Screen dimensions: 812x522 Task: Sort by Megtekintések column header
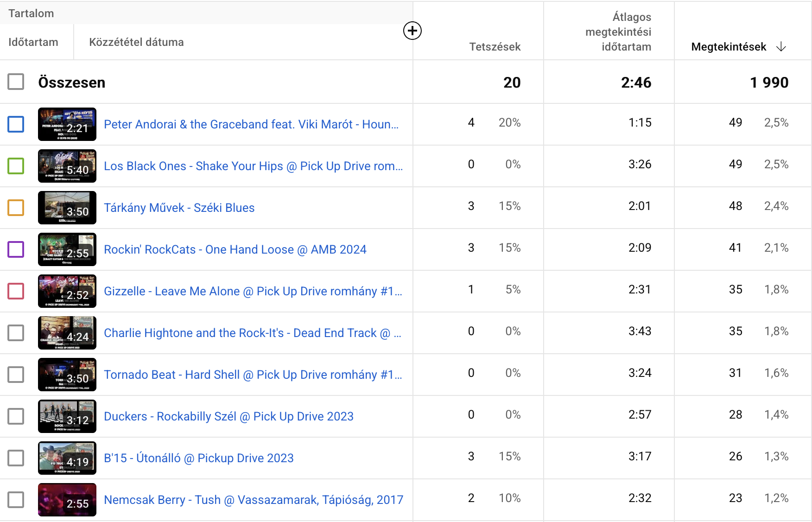tap(728, 47)
